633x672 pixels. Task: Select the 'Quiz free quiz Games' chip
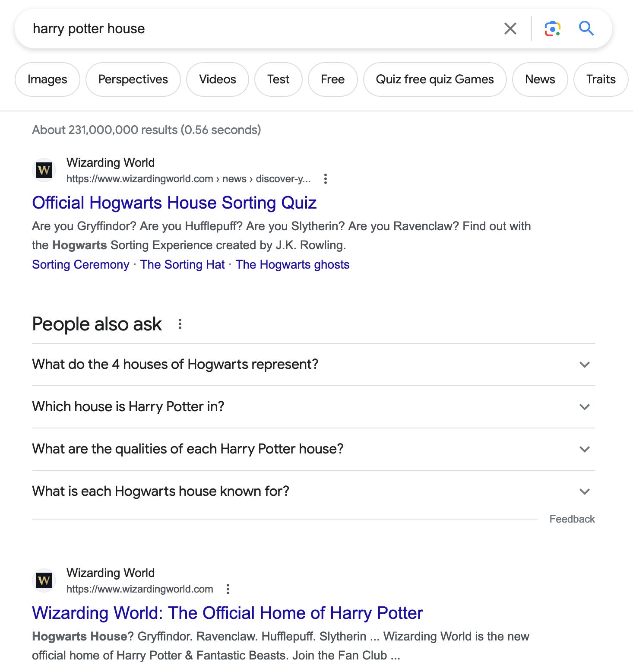click(435, 79)
